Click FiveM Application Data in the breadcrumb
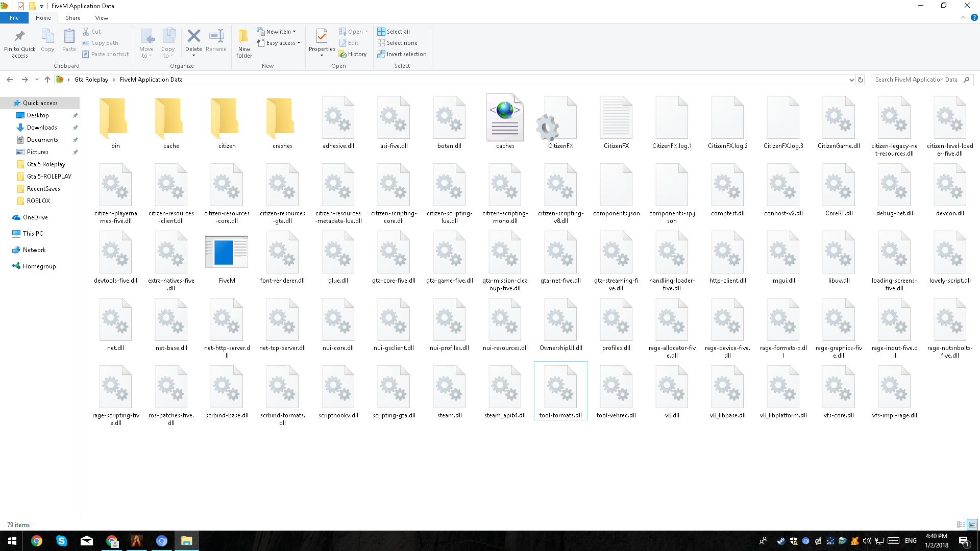The width and height of the screenshot is (980, 551). (151, 80)
